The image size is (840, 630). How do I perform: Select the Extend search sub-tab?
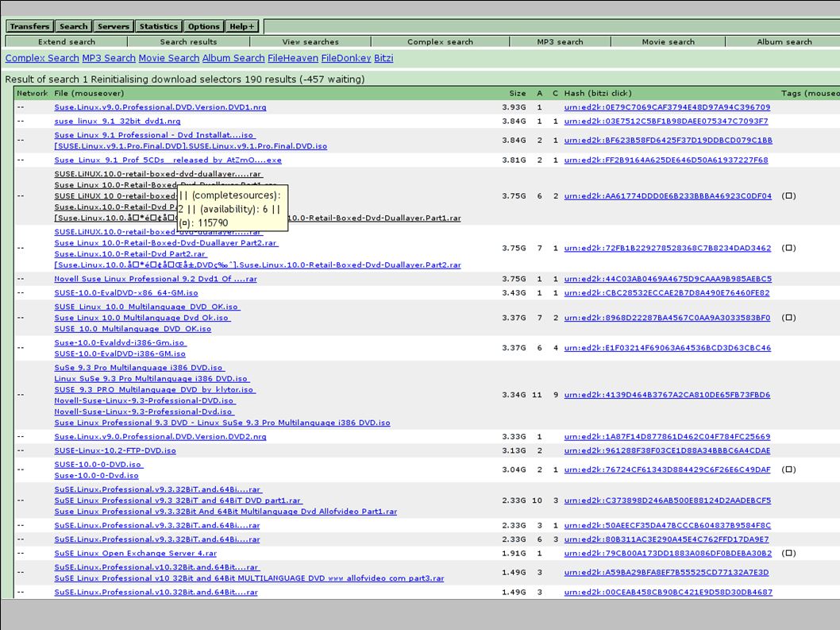67,42
